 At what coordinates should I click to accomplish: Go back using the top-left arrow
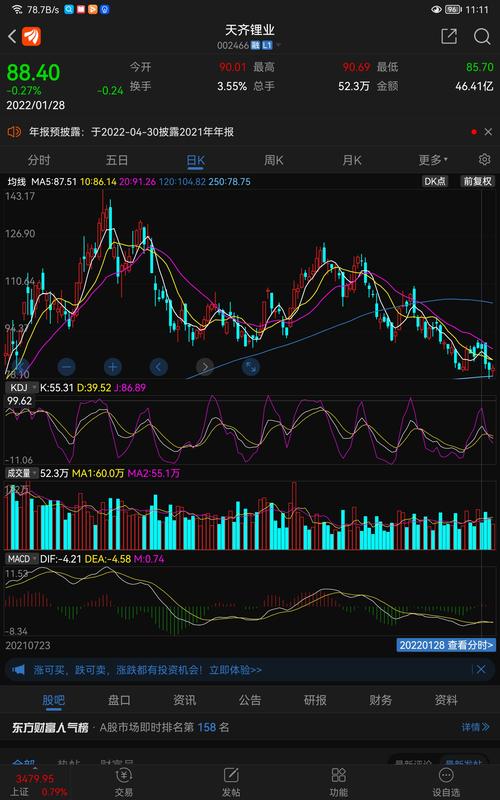pyautogui.click(x=12, y=36)
